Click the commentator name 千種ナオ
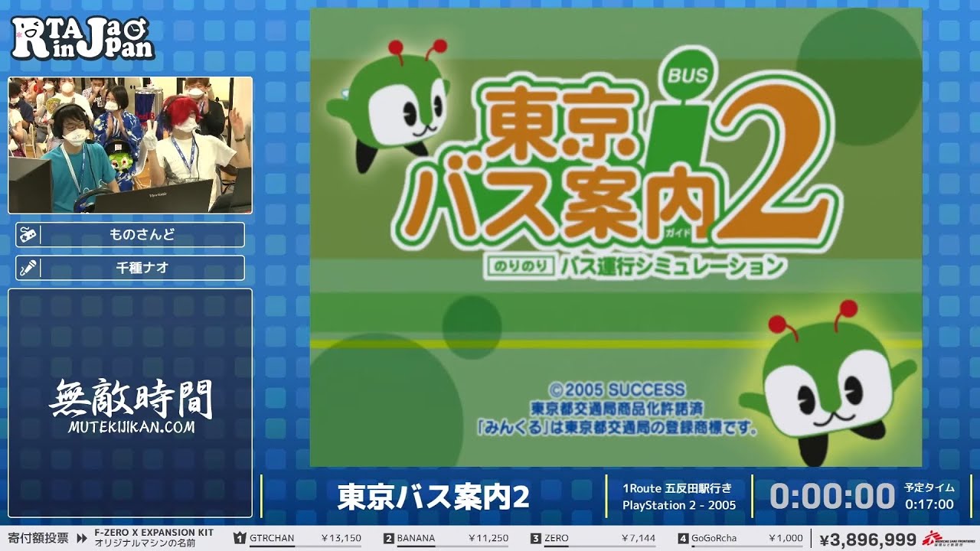 tap(142, 268)
